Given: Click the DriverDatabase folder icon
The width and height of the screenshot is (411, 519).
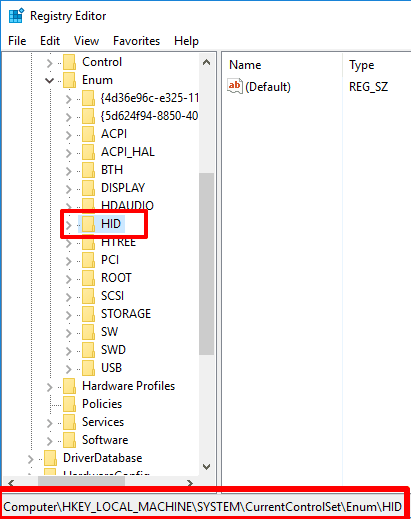Looking at the screenshot, I should [50, 458].
